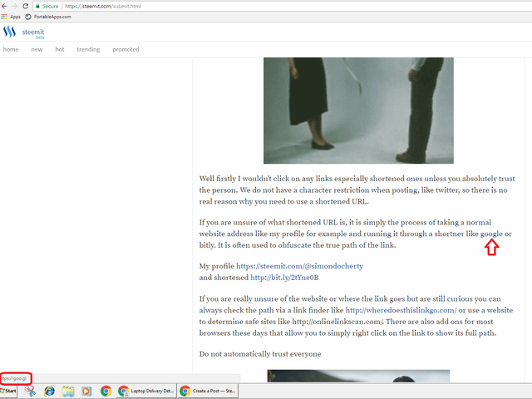The width and height of the screenshot is (532, 399).
Task: Open the PortableApps.com bookmark
Action: tap(48, 17)
